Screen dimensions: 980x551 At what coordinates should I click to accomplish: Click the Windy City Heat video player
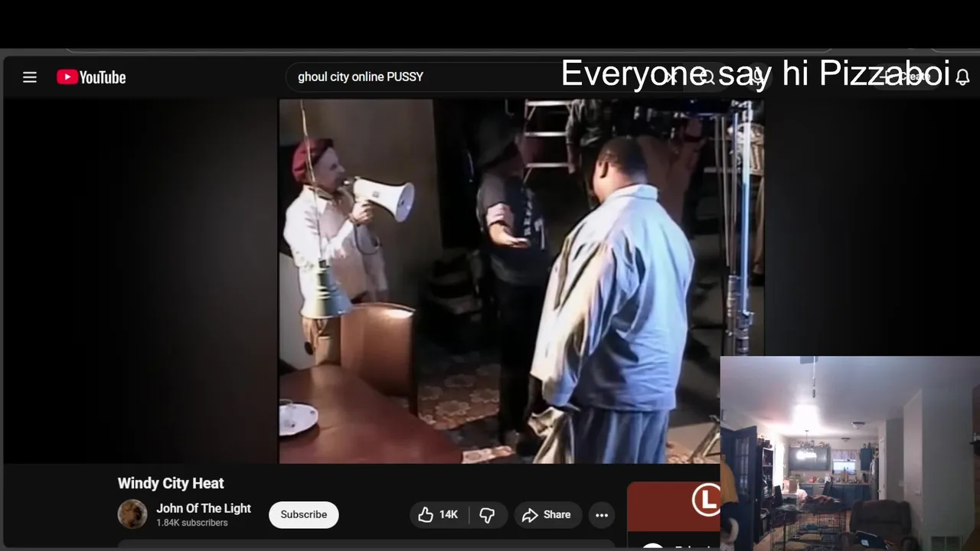pos(521,281)
